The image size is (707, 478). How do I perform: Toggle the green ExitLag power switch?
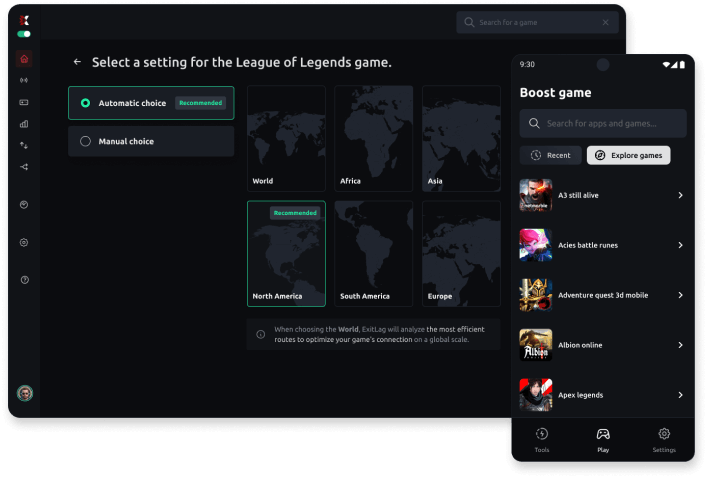pyautogui.click(x=24, y=34)
